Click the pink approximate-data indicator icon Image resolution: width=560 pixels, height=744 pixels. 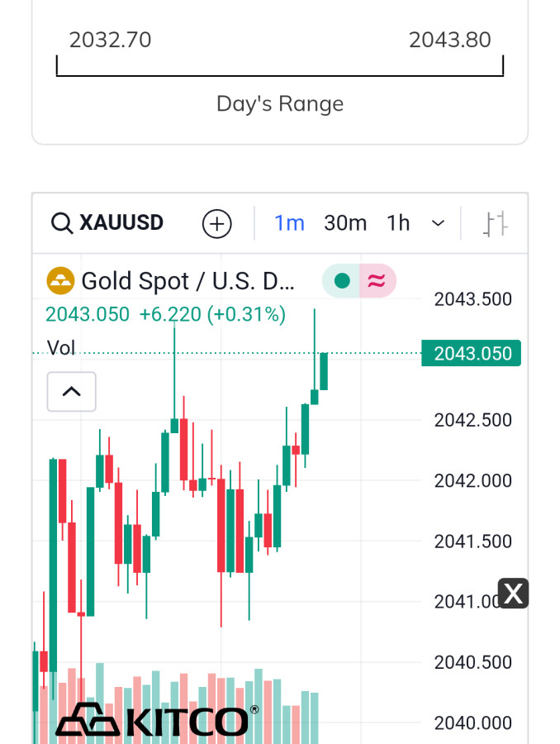[376, 281]
